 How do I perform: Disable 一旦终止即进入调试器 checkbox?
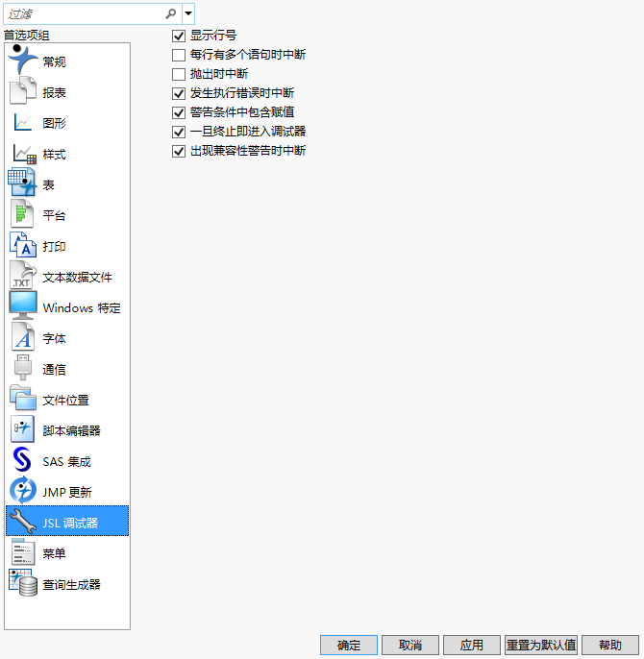coord(179,132)
